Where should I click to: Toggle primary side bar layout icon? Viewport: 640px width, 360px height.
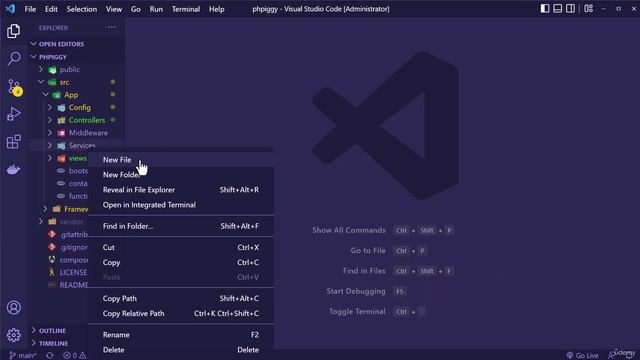point(545,9)
